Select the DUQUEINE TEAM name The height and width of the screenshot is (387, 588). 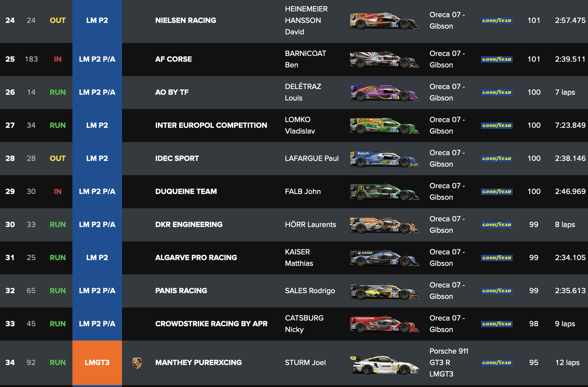click(186, 191)
